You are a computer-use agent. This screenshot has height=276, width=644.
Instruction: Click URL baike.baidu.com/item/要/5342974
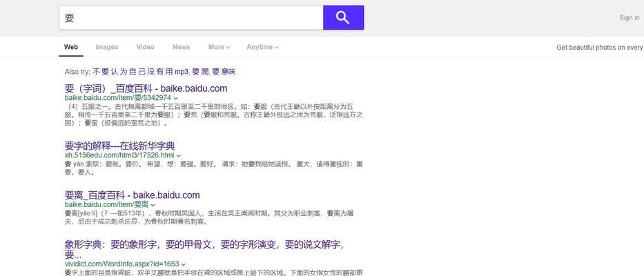[118, 98]
